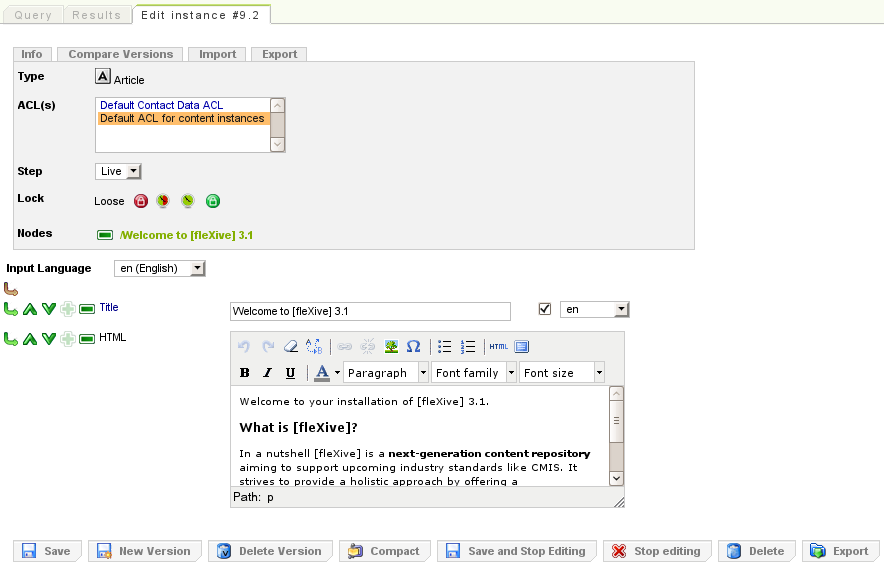This screenshot has width=884, height=566.
Task: Click the Article type icon
Action: coord(103,76)
